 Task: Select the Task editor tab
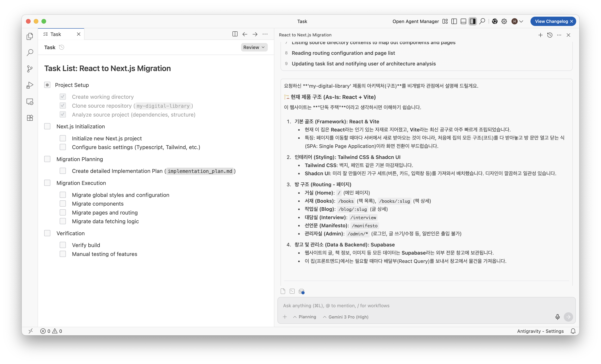click(x=56, y=34)
